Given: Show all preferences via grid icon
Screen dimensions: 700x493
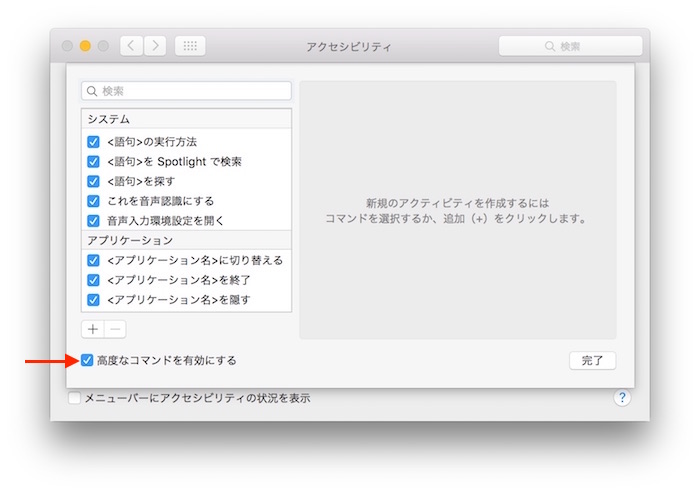Looking at the screenshot, I should point(190,46).
